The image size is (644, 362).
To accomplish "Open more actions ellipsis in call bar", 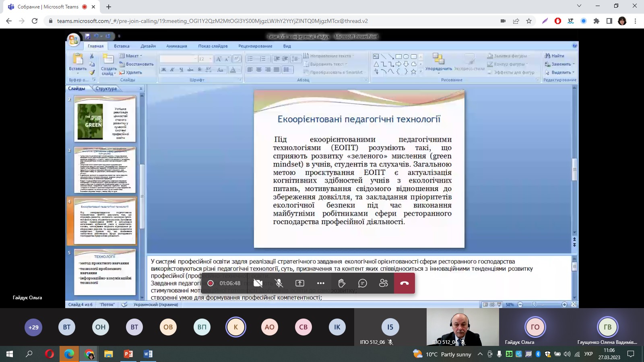I will (321, 283).
